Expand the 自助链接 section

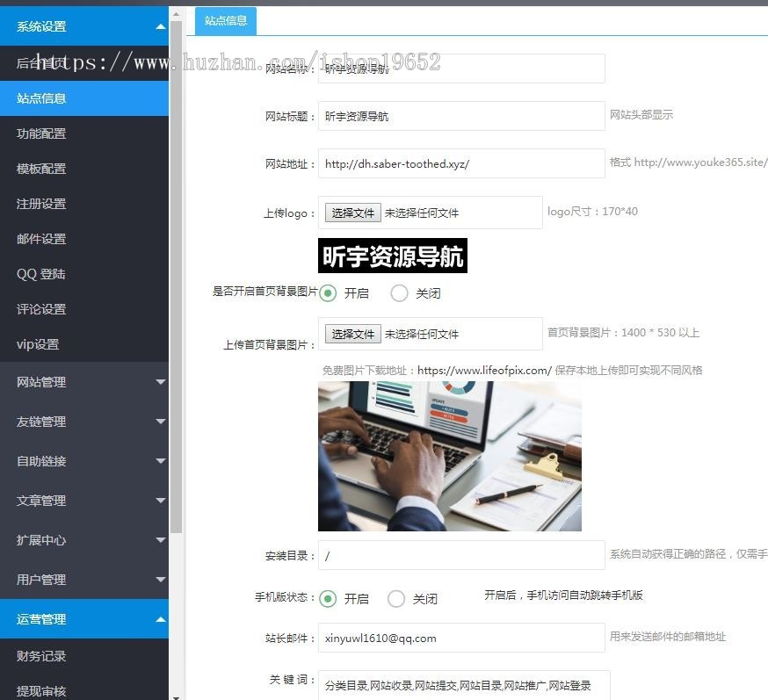tap(84, 461)
